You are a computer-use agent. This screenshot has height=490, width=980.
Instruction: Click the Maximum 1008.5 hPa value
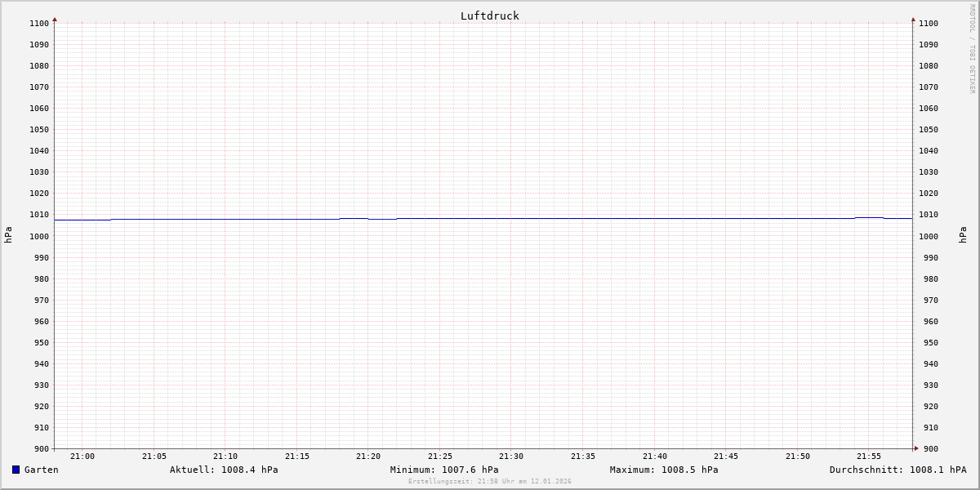[x=663, y=470]
